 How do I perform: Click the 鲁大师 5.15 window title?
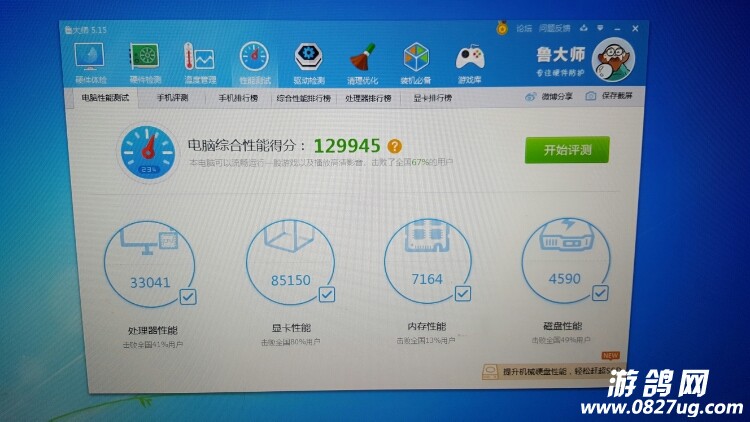click(x=86, y=30)
